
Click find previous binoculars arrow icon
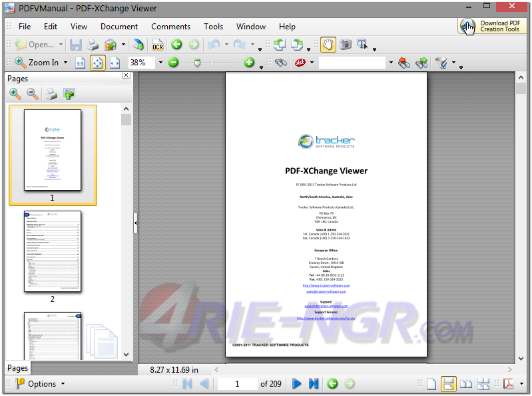click(x=403, y=63)
